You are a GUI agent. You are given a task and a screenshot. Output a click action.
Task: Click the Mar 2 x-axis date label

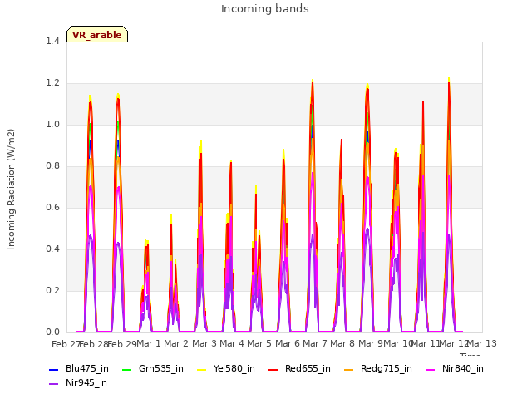(176, 343)
